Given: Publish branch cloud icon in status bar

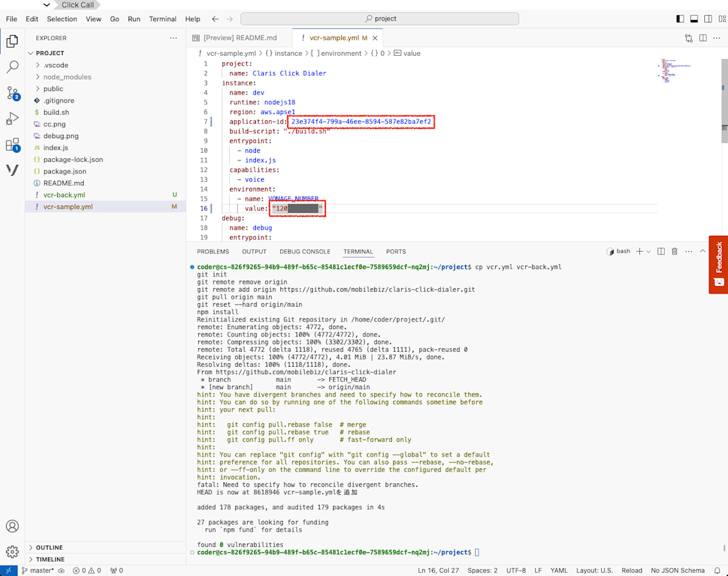Looking at the screenshot, I should pyautogui.click(x=61, y=571).
